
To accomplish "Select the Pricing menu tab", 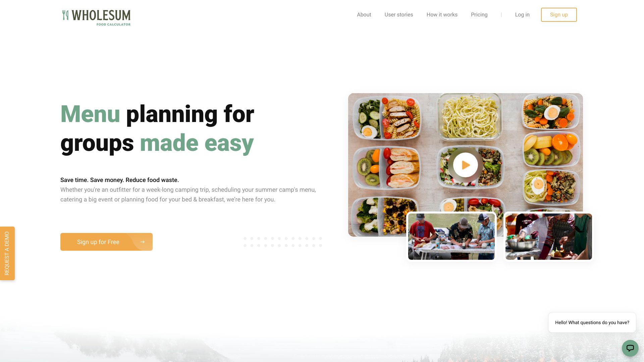I will pos(479,15).
